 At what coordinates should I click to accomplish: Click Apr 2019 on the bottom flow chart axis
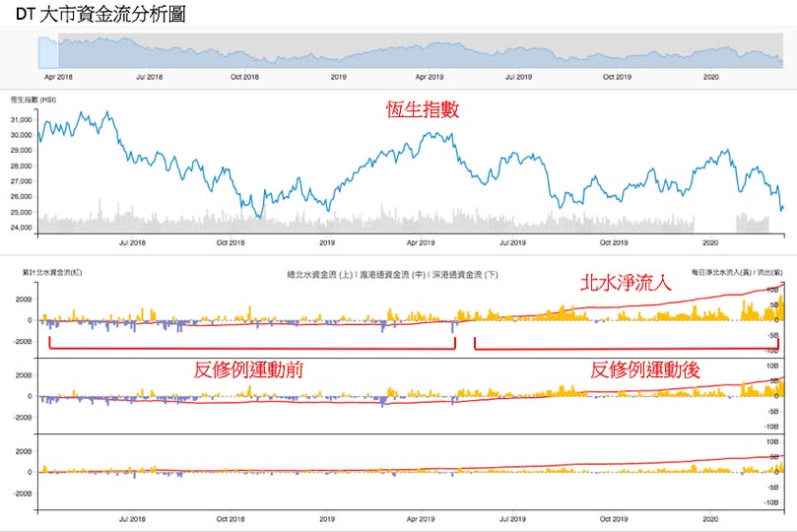pos(421,519)
